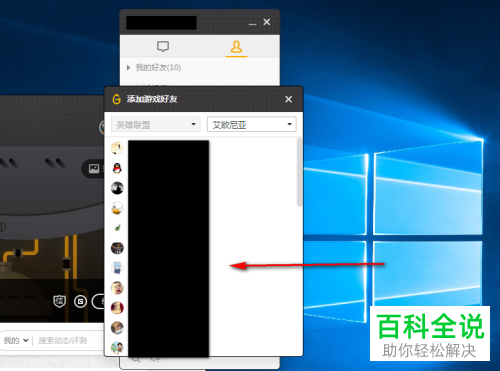Select the brown-haired child avatar friend

click(117, 328)
